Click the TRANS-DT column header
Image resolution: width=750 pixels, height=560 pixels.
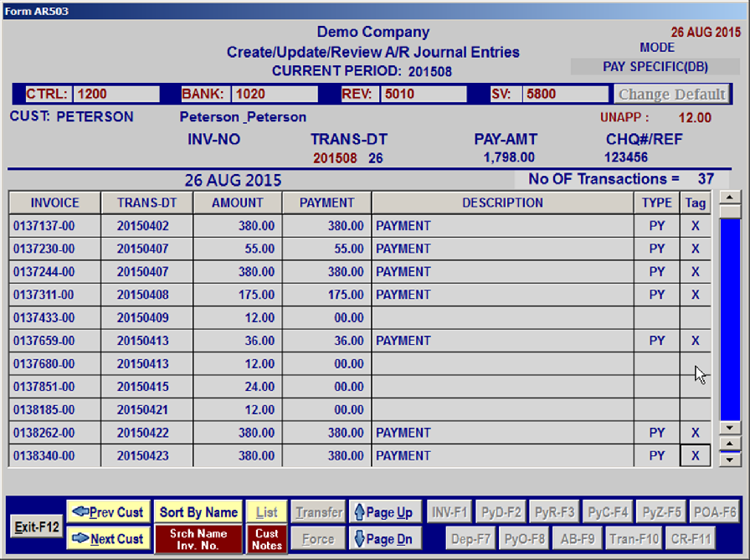click(146, 203)
